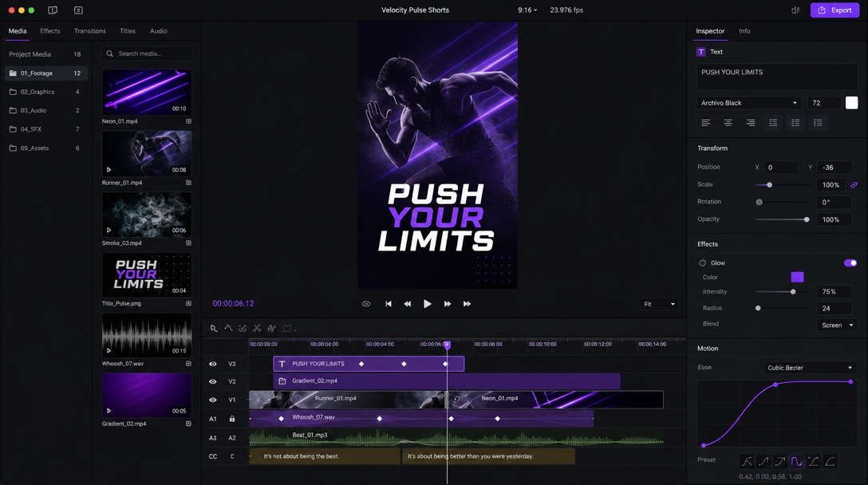Click the add icon beside Neon_01.mp4
868x485 pixels.
189,121
